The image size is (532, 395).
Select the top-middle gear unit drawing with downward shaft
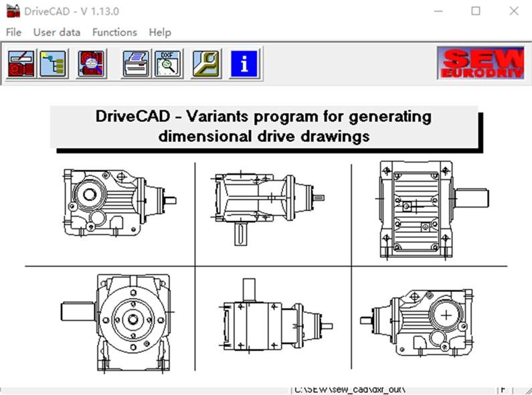point(268,209)
